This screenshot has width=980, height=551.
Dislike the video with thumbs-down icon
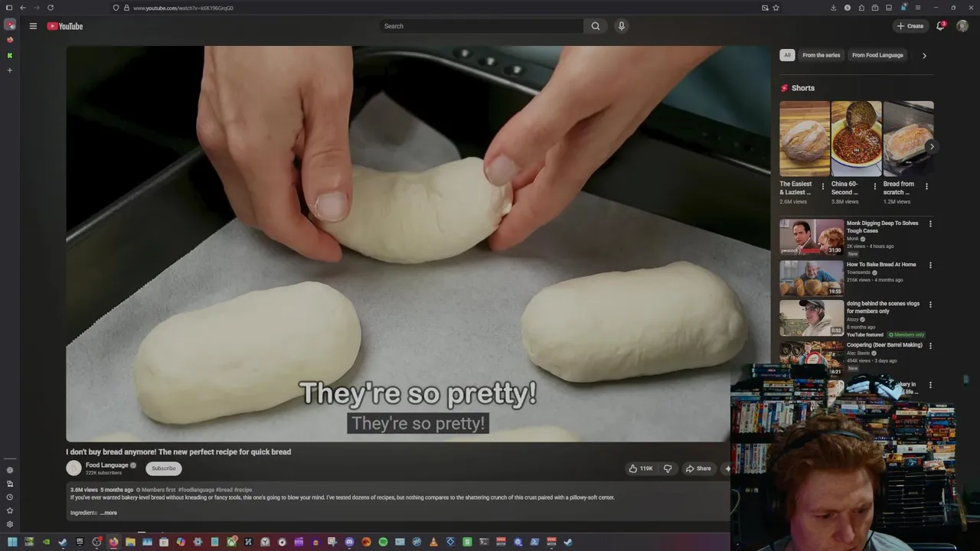tap(668, 468)
